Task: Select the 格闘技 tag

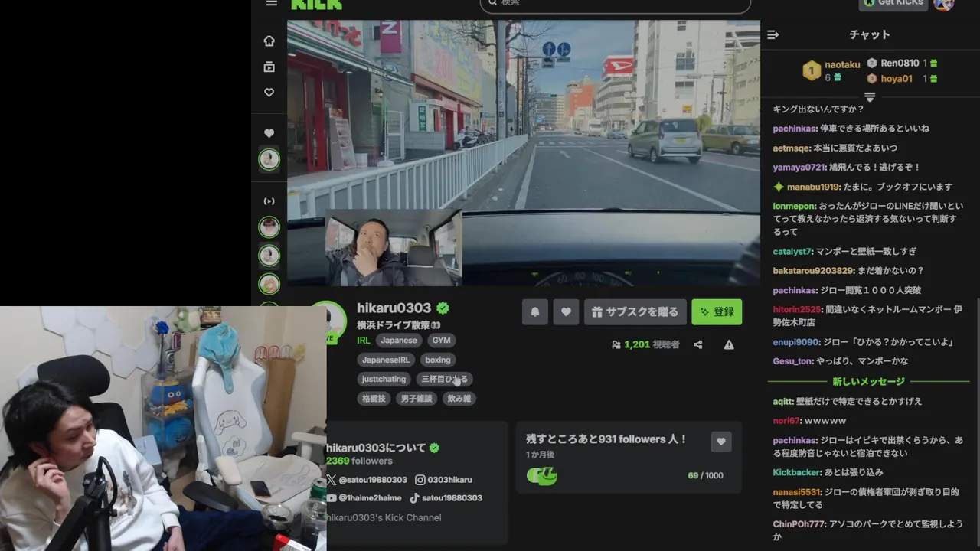Action: 374,399
